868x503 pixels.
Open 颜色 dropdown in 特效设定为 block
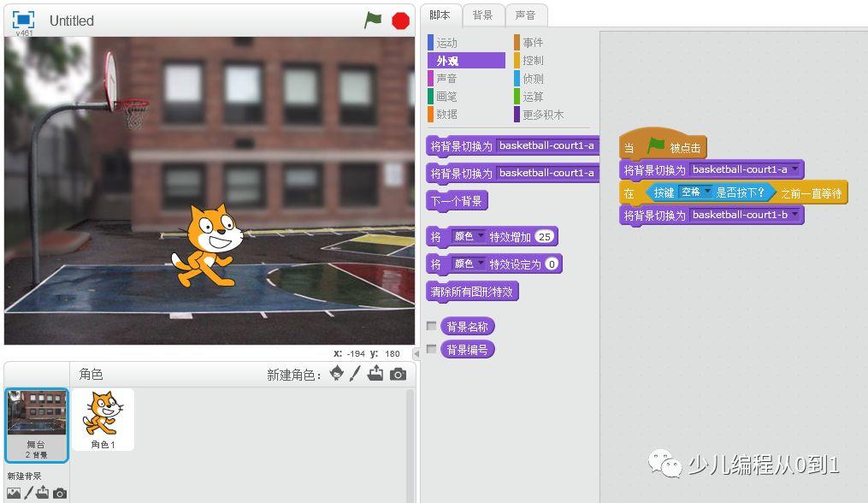[x=468, y=263]
